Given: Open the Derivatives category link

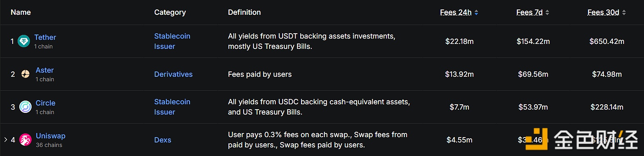Looking at the screenshot, I should (174, 74).
